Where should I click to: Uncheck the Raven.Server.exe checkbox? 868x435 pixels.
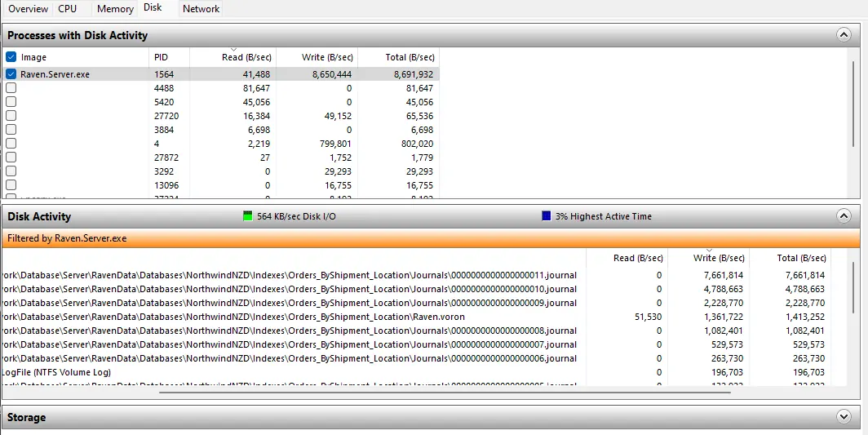coord(11,73)
